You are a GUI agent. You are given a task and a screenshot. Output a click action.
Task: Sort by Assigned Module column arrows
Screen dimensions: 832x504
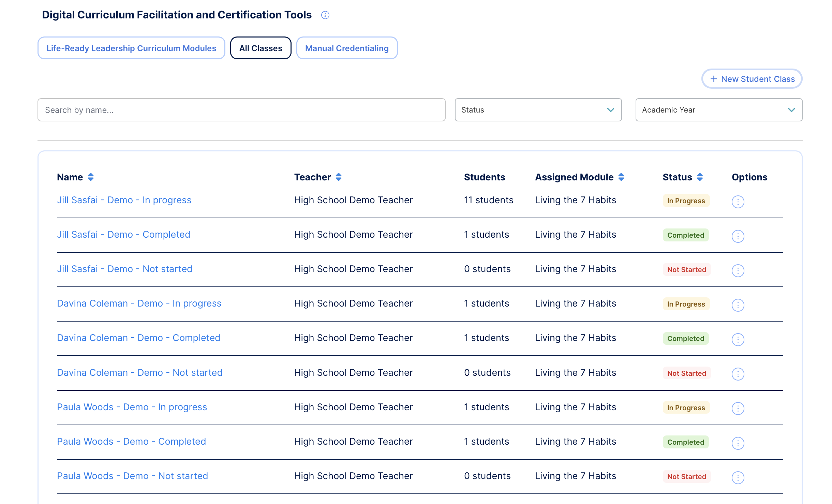click(621, 177)
